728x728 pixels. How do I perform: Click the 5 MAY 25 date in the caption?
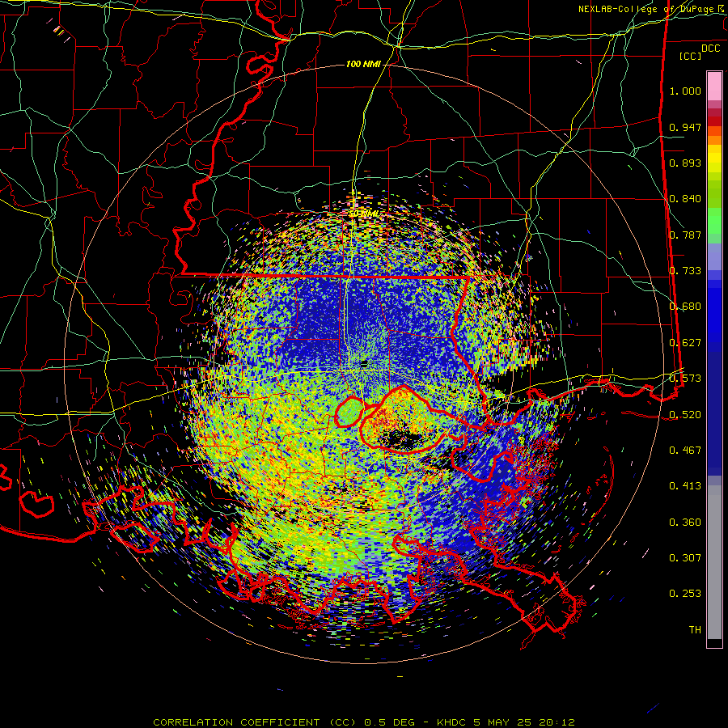point(503,722)
